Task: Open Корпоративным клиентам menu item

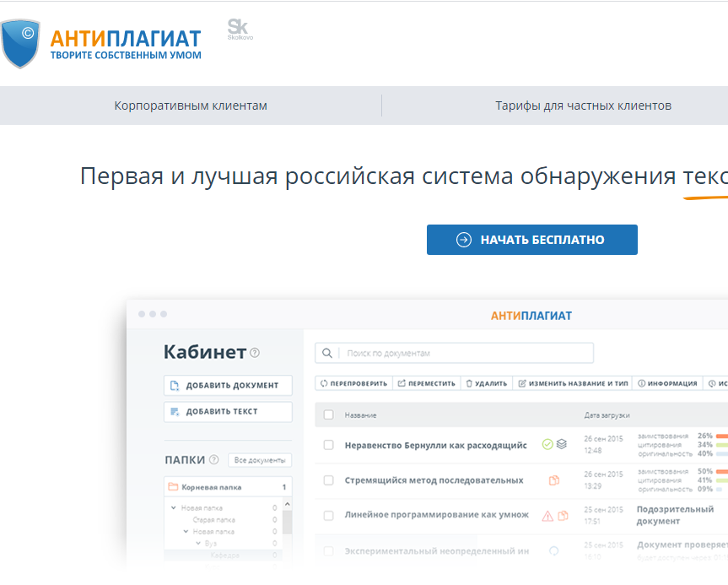Action: pos(191,106)
